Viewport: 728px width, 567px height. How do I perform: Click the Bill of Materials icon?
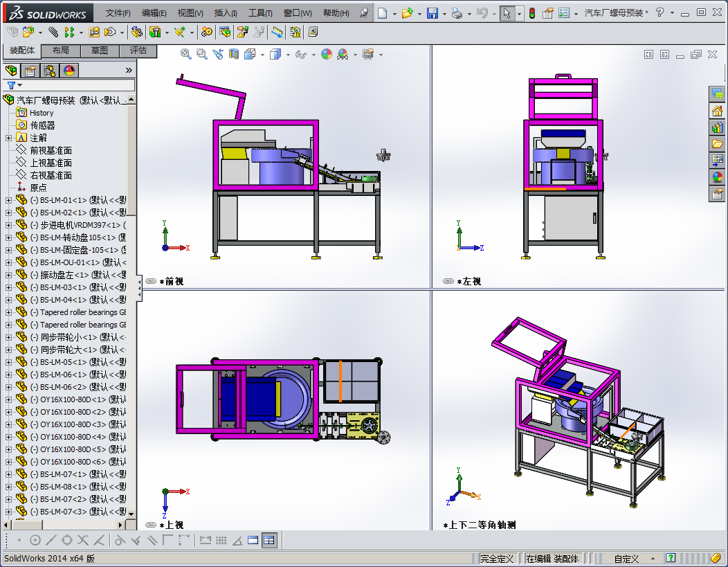click(x=225, y=32)
